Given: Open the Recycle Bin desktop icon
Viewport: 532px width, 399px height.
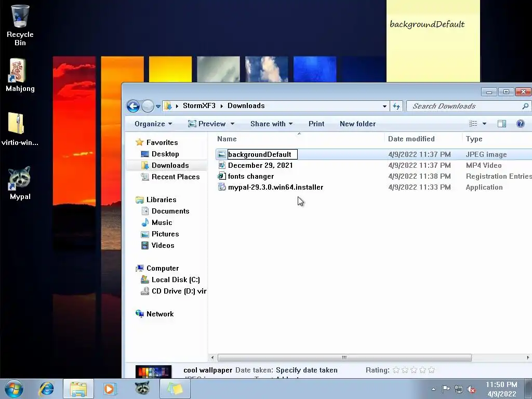Looking at the screenshot, I should click(x=20, y=25).
